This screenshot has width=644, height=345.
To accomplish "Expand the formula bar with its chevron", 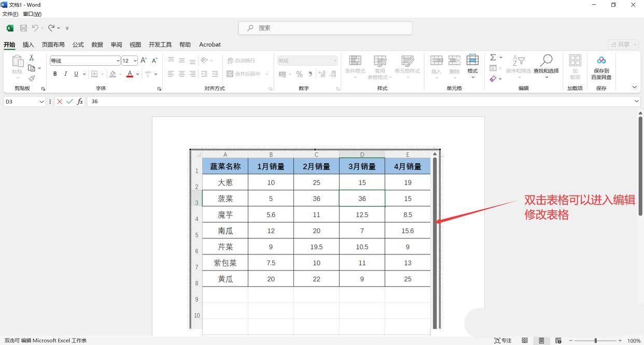I will pos(637,102).
